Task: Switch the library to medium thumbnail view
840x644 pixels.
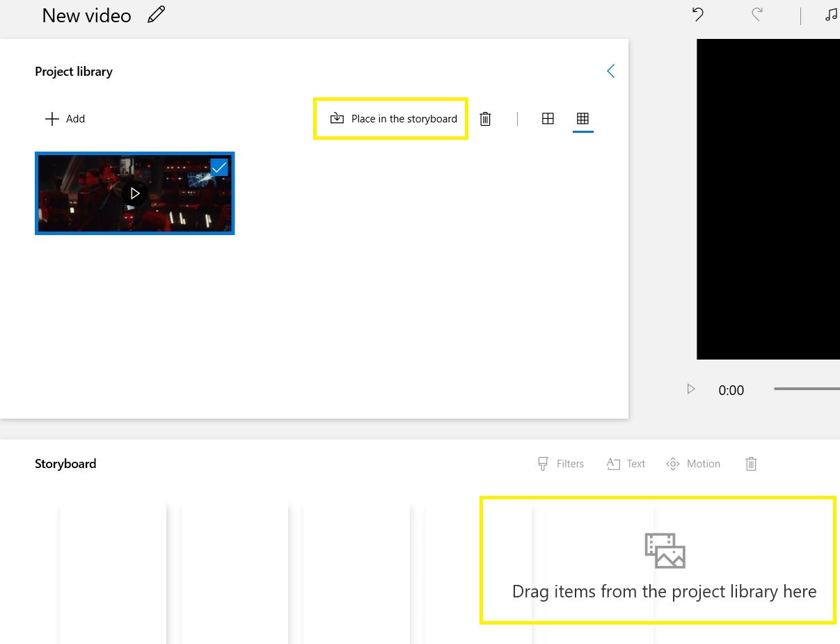Action: [548, 119]
